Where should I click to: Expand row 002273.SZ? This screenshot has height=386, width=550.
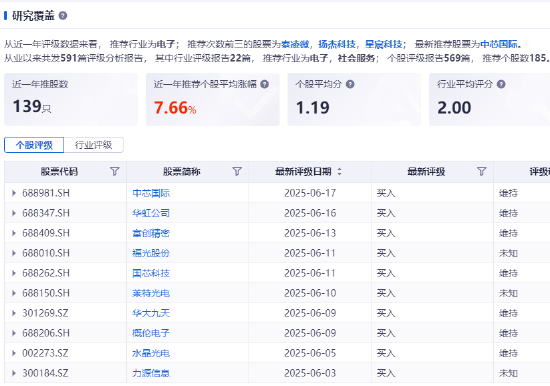(x=14, y=353)
